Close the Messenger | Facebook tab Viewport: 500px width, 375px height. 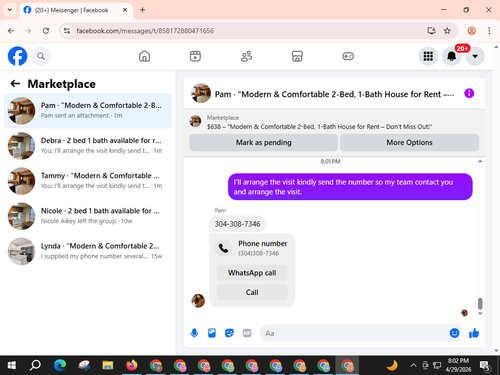pos(125,10)
